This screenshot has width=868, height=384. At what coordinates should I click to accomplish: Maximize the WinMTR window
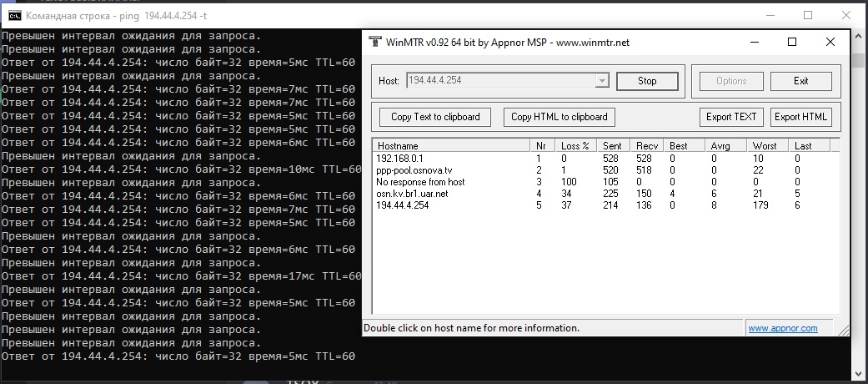792,43
